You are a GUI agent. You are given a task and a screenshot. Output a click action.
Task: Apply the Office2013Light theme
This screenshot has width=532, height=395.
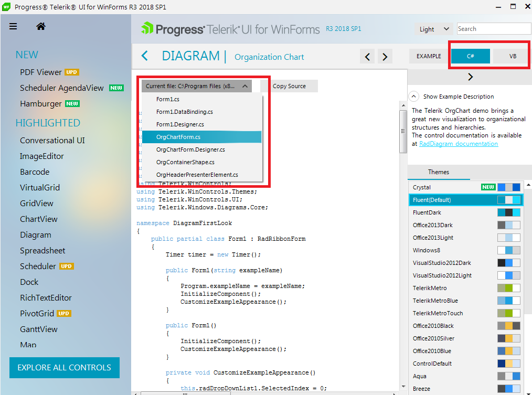(465, 238)
